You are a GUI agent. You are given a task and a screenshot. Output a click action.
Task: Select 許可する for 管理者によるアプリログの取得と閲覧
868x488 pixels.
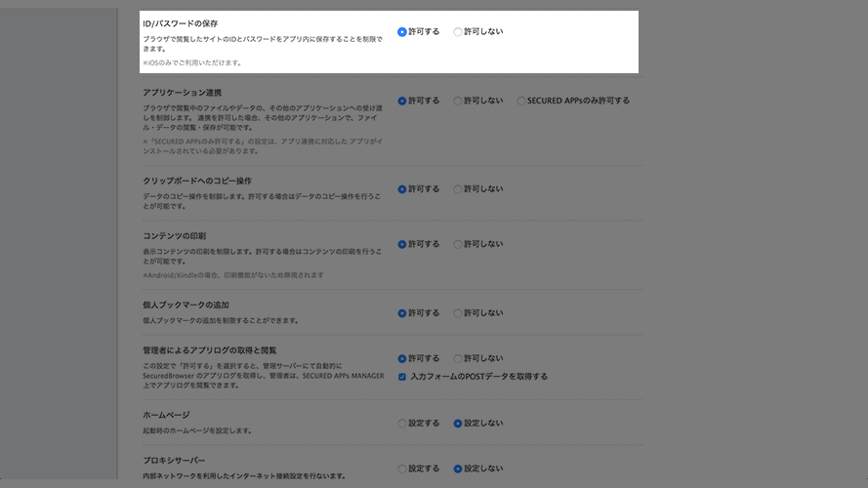click(x=402, y=359)
